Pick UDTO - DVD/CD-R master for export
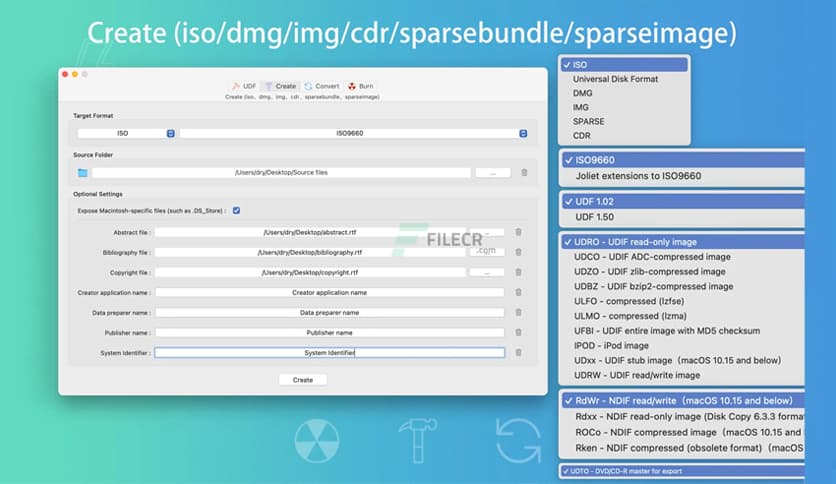The image size is (836, 484). [x=682, y=471]
